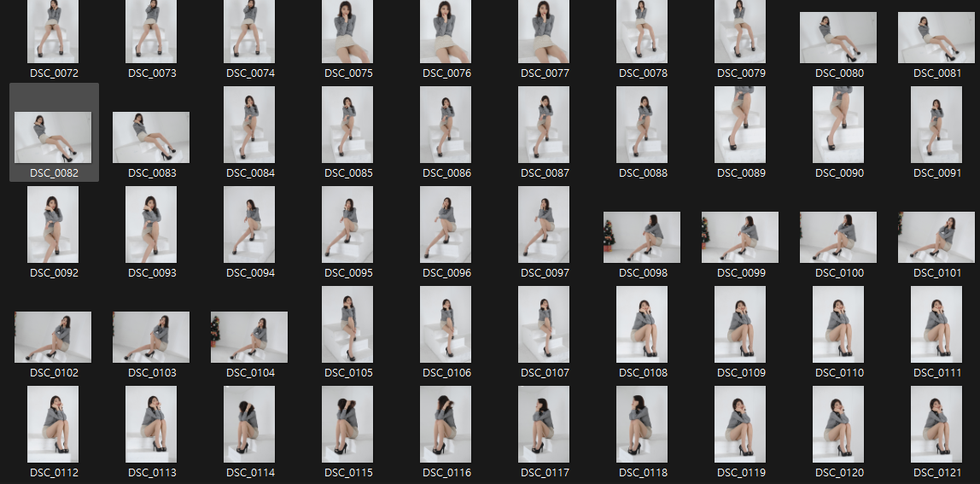Pick the DSC_0090 photo thumbnail

pos(838,125)
